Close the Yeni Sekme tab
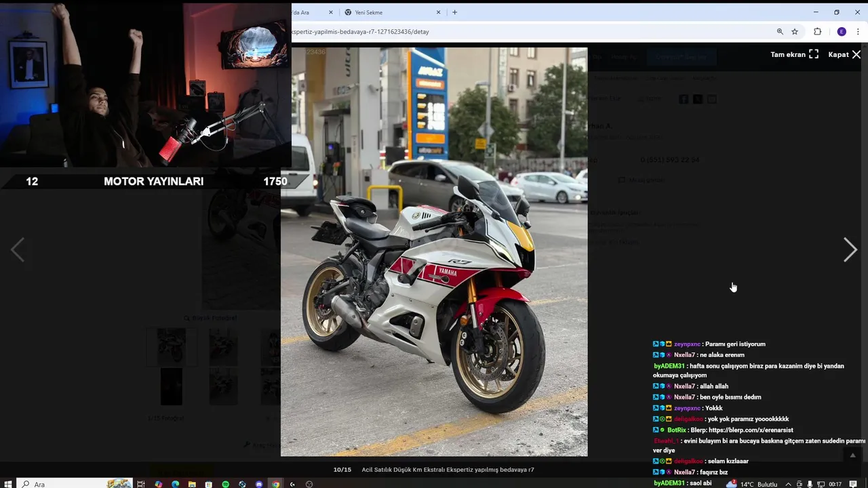This screenshot has width=868, height=488. [x=439, y=12]
